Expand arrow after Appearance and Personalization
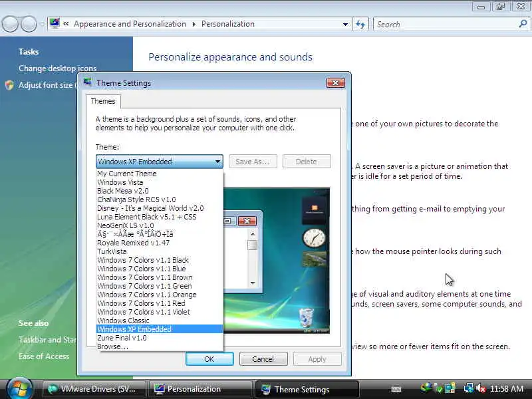 click(194, 24)
